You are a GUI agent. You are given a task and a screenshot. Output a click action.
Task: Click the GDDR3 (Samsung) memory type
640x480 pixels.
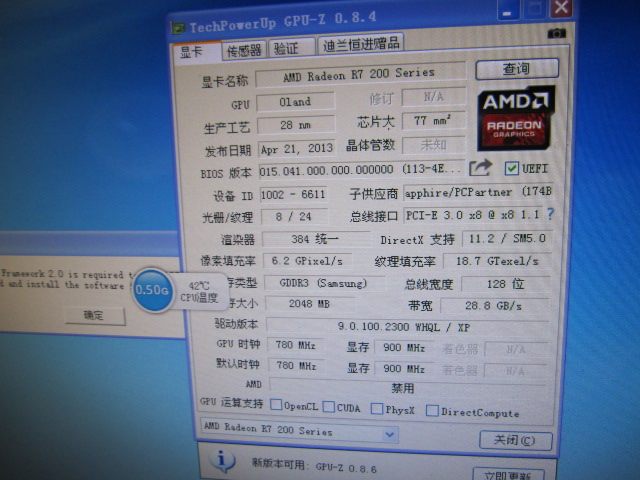coord(324,283)
